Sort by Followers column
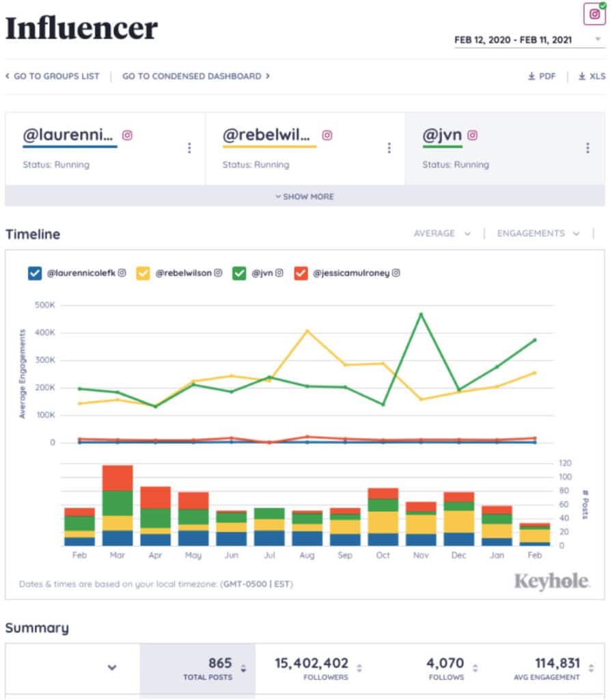This screenshot has width=610, height=700. point(359,669)
